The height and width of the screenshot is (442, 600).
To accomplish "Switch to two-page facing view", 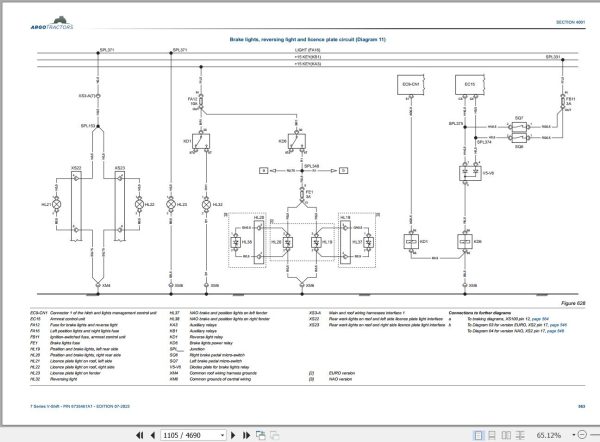I will point(506,435).
